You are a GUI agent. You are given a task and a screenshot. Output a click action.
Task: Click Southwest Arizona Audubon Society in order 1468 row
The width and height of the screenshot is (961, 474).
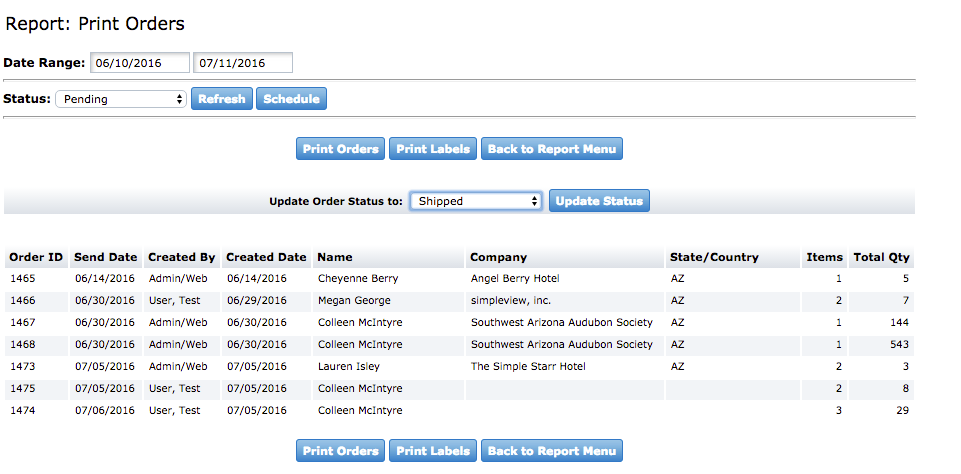(x=561, y=345)
